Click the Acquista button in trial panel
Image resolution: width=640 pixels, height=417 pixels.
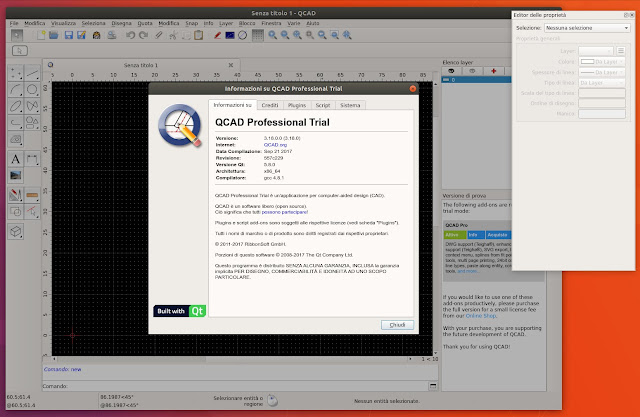coord(498,235)
